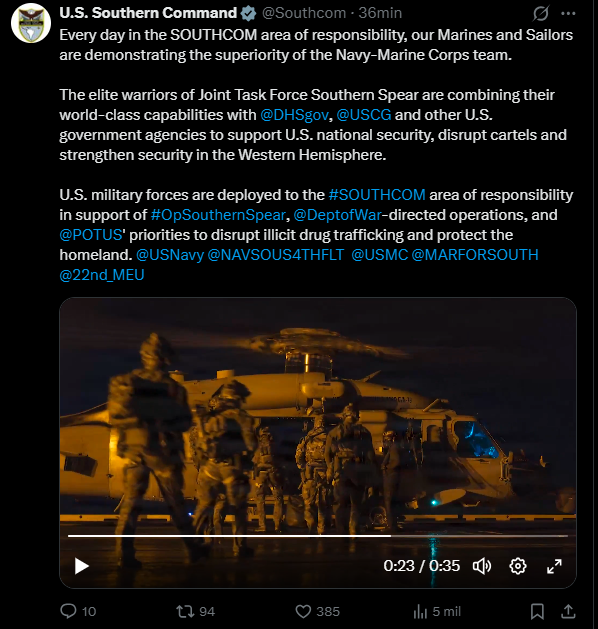
Task: View post analytics bar chart icon
Action: (x=420, y=611)
